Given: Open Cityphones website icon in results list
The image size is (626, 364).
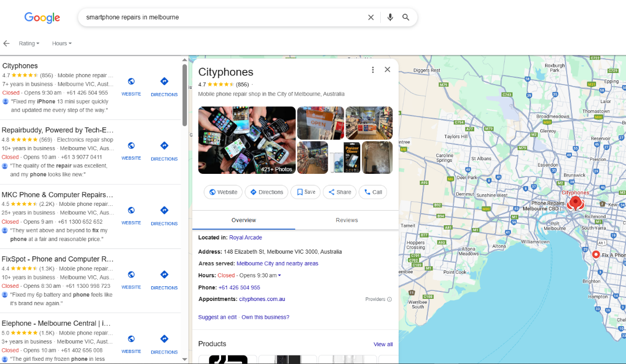Looking at the screenshot, I should click(x=131, y=81).
